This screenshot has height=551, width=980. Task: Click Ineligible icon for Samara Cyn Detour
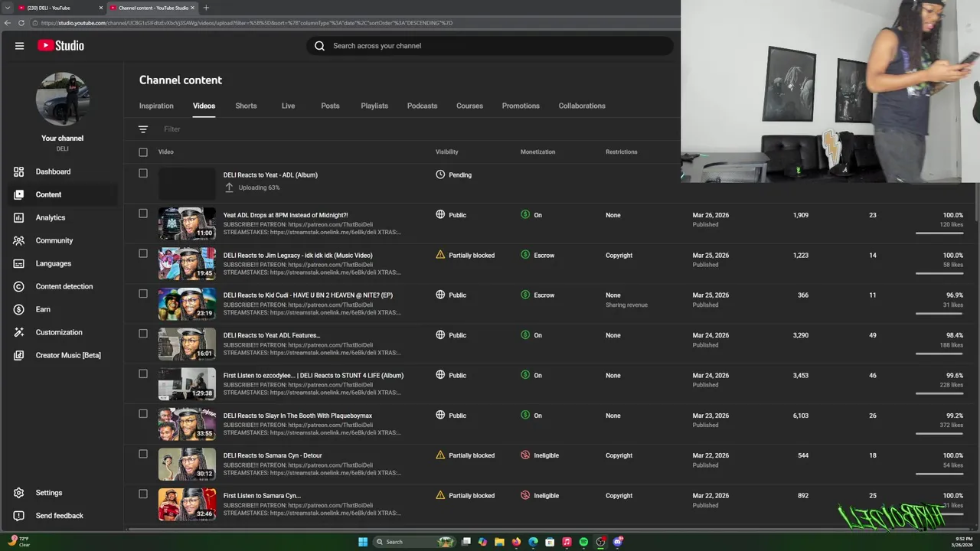(525, 455)
